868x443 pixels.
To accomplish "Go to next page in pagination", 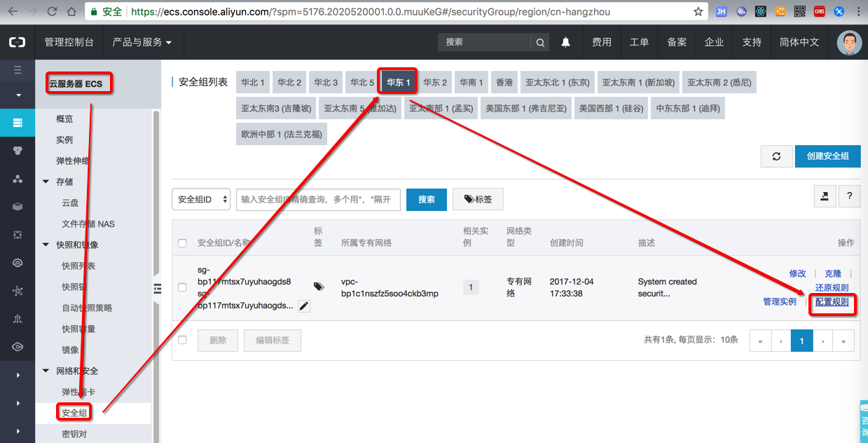I will [822, 341].
